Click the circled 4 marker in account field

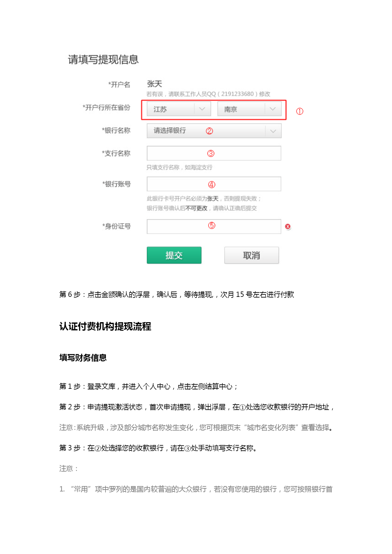tap(212, 184)
